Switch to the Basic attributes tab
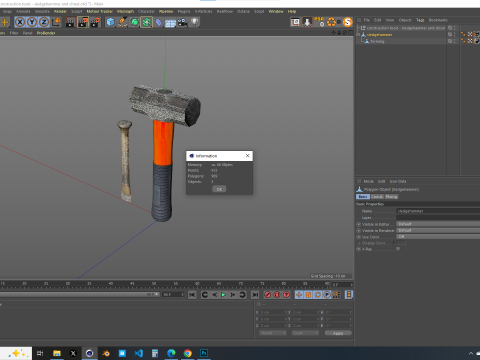Screen dimensions: 480x360 click(x=363, y=197)
